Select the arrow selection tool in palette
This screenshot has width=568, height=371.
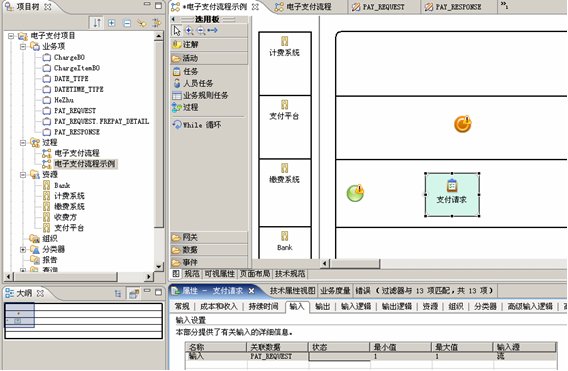click(x=177, y=31)
